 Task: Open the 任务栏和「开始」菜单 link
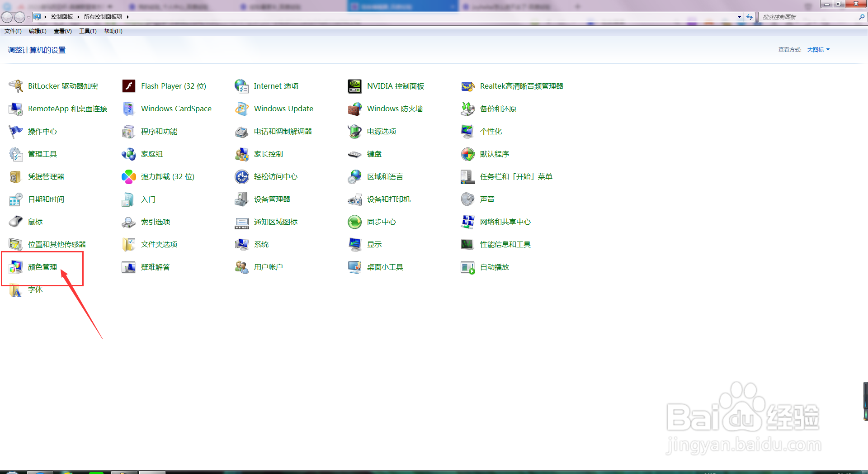pos(516,176)
